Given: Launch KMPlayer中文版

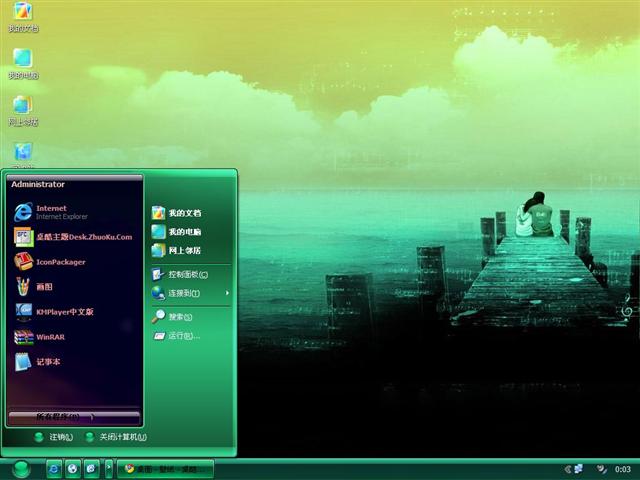Looking at the screenshot, I should tap(60, 311).
